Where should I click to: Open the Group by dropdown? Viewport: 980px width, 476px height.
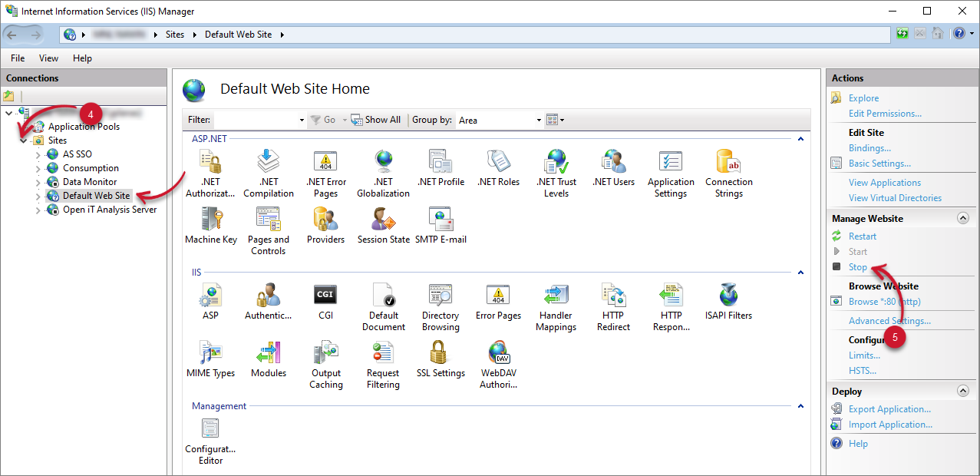click(x=500, y=120)
